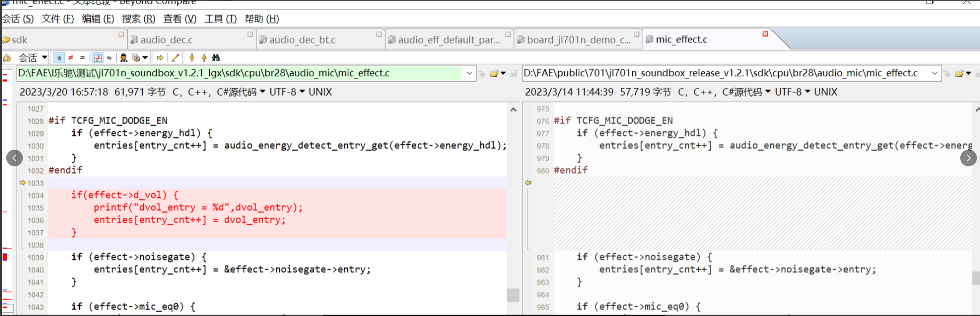Toggle Show Context lines button
This screenshot has height=316, width=980.
(x=98, y=58)
